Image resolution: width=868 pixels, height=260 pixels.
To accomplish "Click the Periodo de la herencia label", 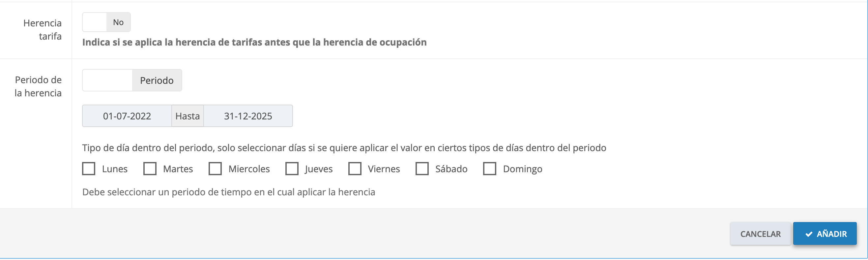I will point(38,86).
